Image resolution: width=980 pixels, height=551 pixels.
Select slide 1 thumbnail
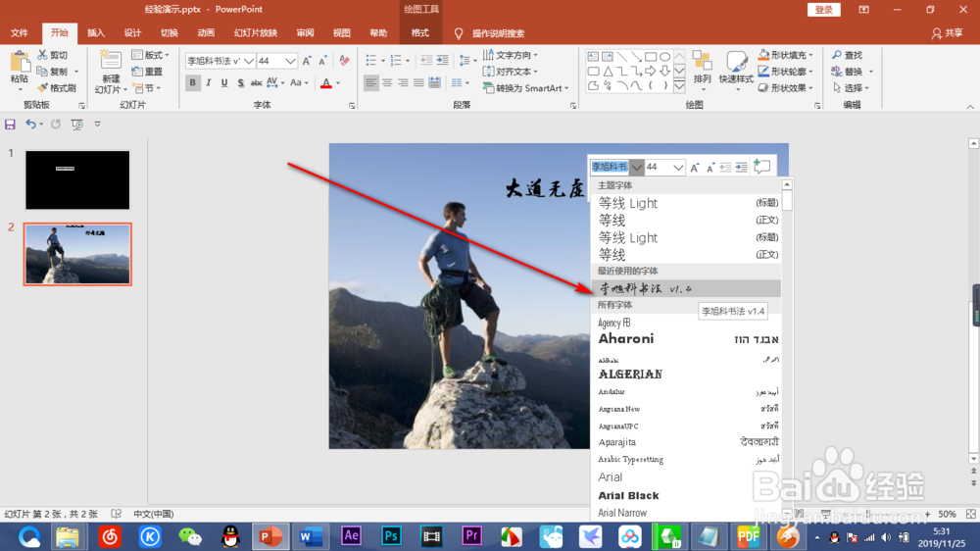click(77, 180)
